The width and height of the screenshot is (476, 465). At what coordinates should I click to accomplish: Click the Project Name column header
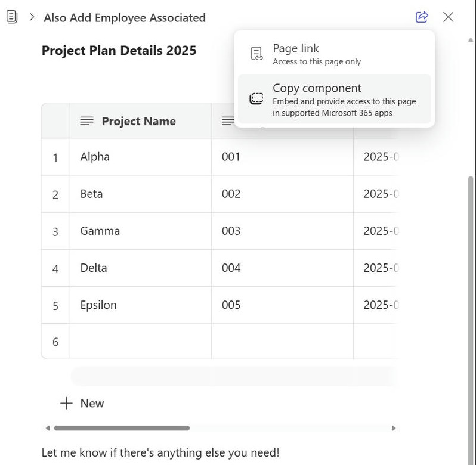coord(138,121)
